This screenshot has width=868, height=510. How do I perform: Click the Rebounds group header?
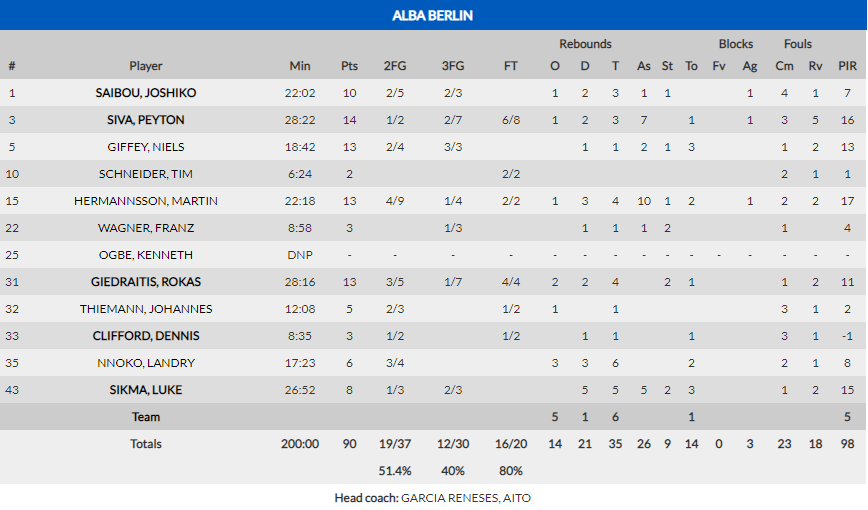585,44
